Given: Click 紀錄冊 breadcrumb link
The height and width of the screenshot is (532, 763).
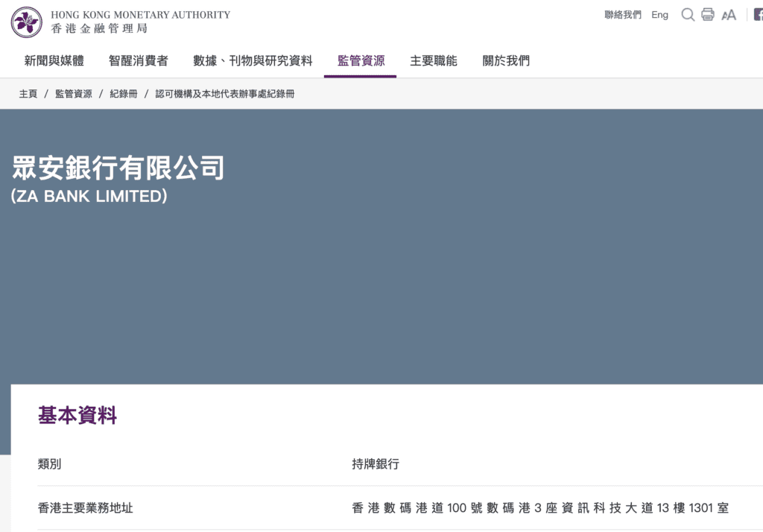Looking at the screenshot, I should [x=124, y=94].
